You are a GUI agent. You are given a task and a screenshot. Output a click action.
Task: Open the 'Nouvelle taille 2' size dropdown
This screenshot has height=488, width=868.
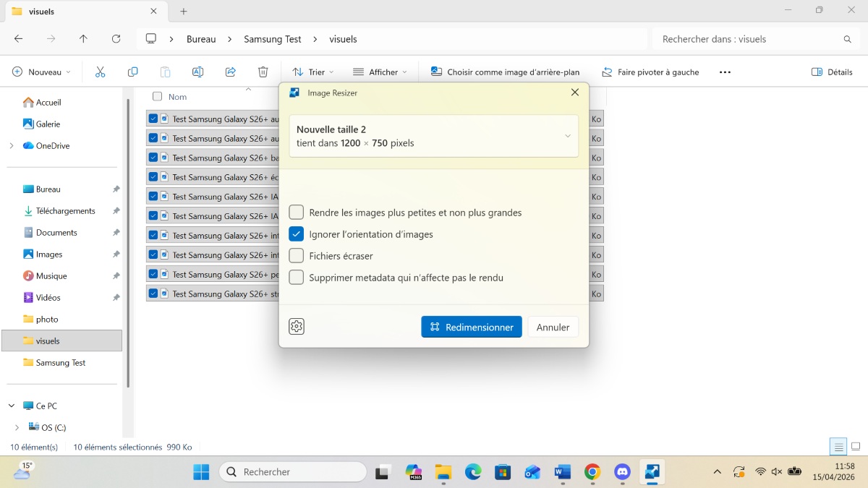(433, 136)
